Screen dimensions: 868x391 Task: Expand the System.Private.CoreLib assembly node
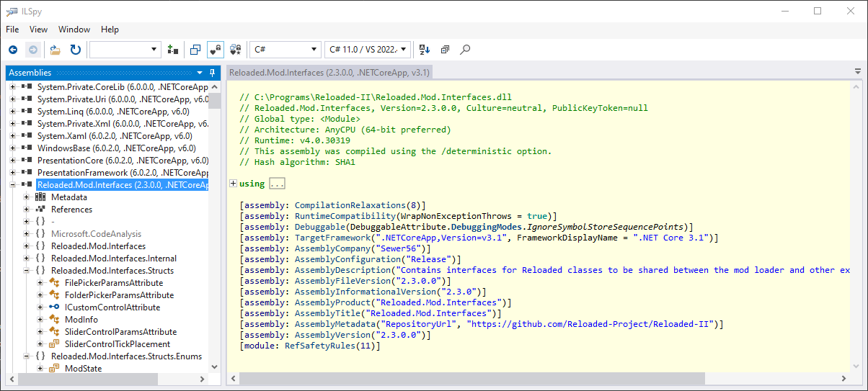point(12,87)
